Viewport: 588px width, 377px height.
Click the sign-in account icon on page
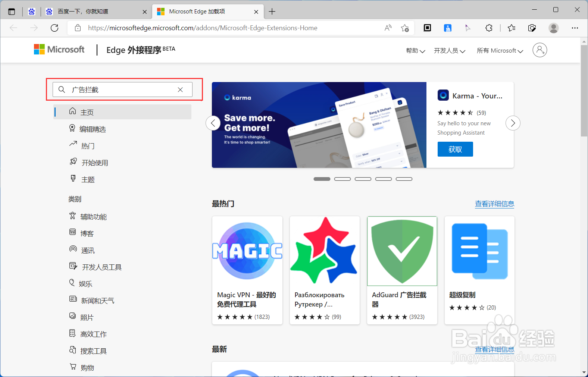[539, 50]
